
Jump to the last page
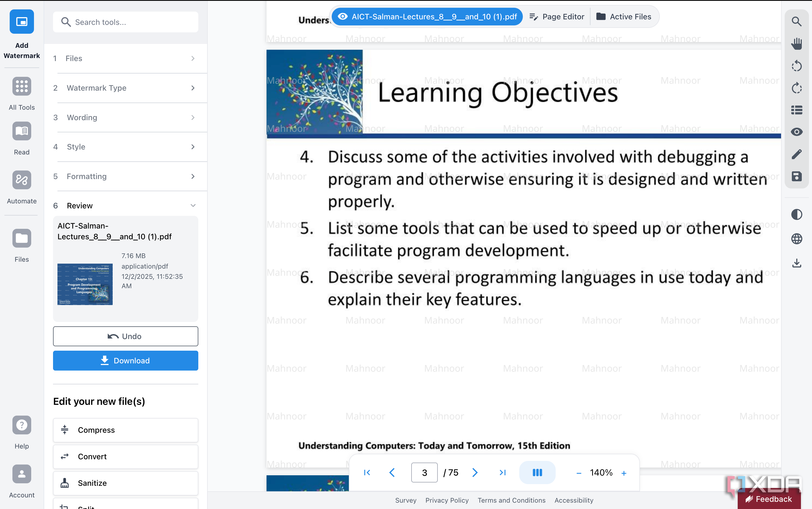tap(503, 472)
